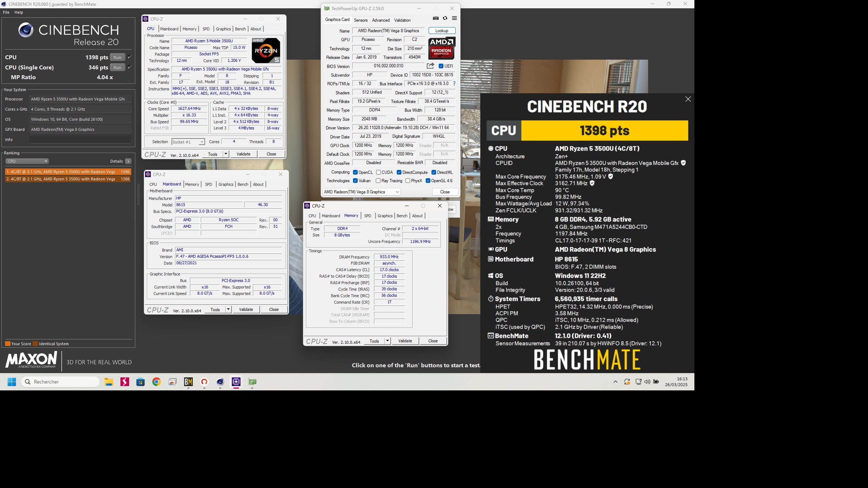Open the Cinebench File menu
Viewport: 868px width, 488px height.
(x=6, y=12)
